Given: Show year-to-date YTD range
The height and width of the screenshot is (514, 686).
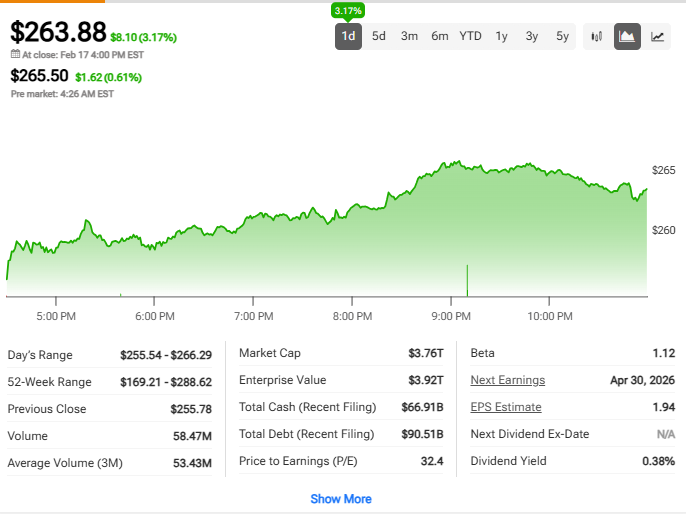Looking at the screenshot, I should pos(470,36).
